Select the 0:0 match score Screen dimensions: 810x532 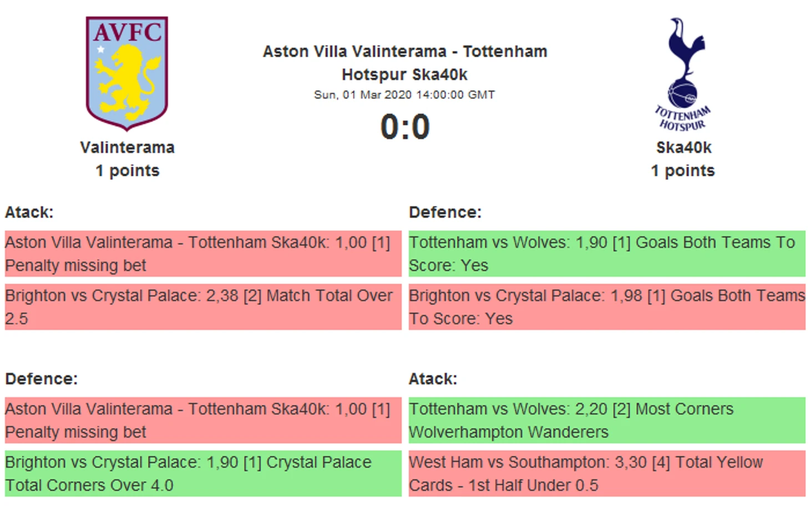[405, 127]
